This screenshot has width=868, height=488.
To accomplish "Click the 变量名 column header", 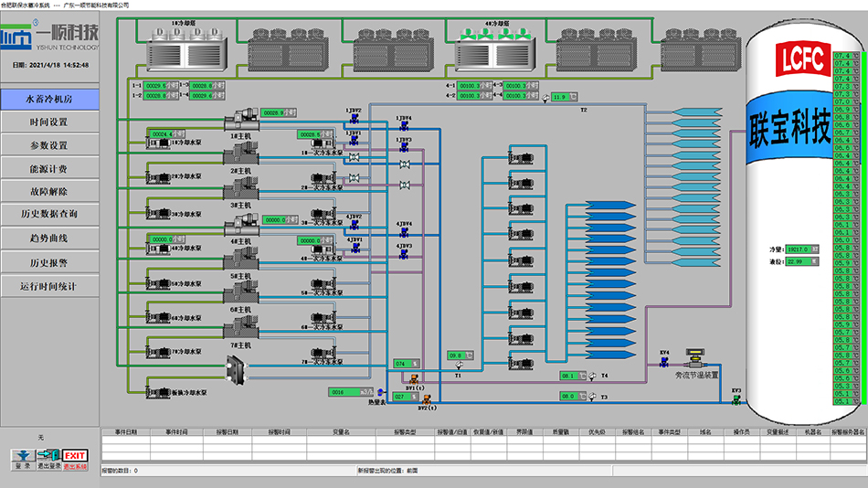I will point(341,432).
